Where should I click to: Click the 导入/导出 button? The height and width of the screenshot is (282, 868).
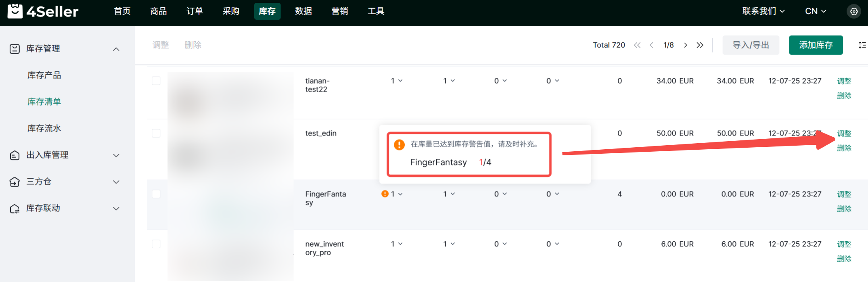[751, 45]
